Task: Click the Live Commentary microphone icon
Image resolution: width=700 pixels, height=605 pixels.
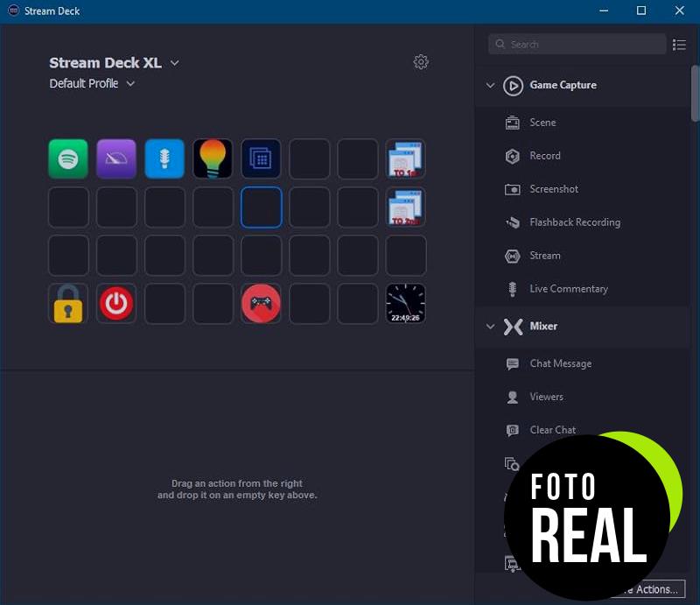Action: (x=513, y=289)
